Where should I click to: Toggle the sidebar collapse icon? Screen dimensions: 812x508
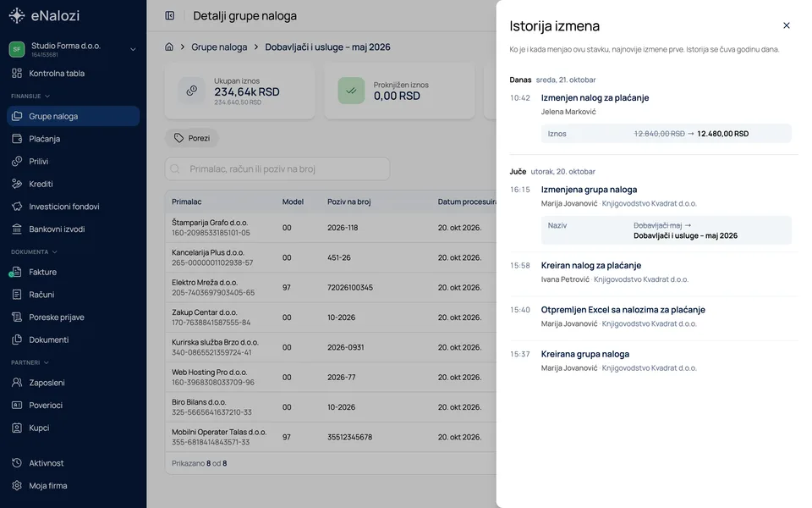[170, 15]
